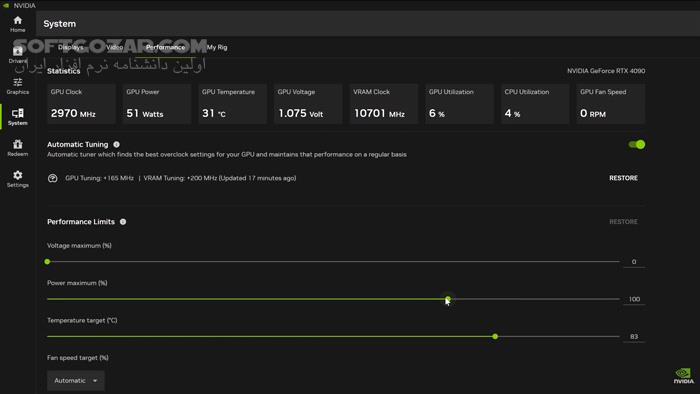Turn off Automatic Tuning toggle
Viewport: 700px width, 394px height.
[x=637, y=145]
